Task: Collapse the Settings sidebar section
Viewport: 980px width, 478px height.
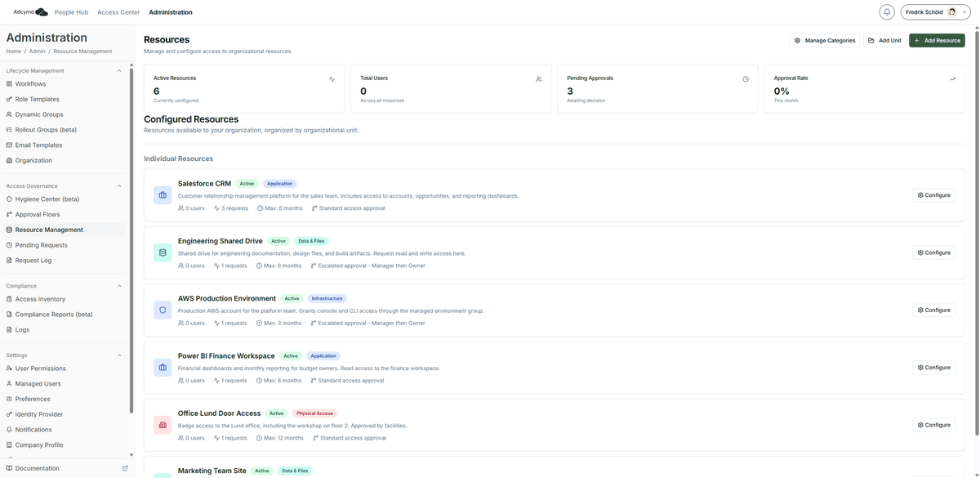Action: click(119, 355)
